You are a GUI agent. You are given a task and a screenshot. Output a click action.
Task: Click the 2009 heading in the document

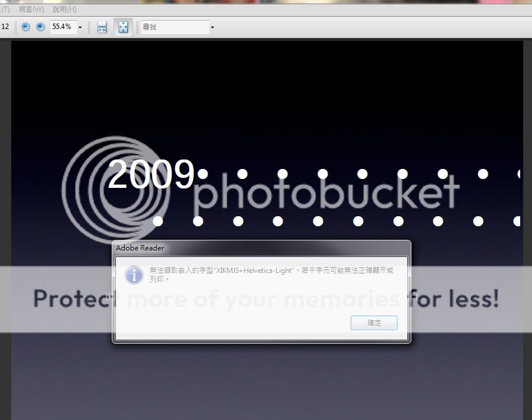pyautogui.click(x=151, y=174)
